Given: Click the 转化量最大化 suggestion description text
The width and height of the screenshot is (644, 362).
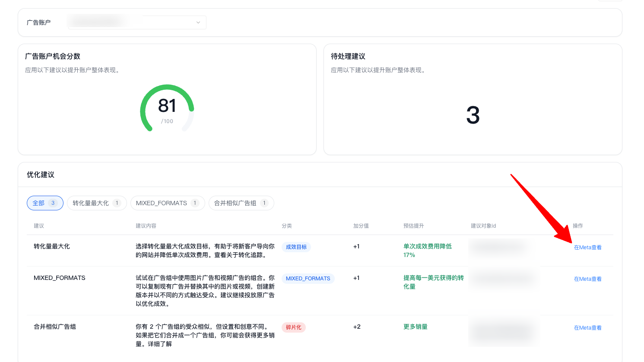Looking at the screenshot, I should (x=205, y=251).
